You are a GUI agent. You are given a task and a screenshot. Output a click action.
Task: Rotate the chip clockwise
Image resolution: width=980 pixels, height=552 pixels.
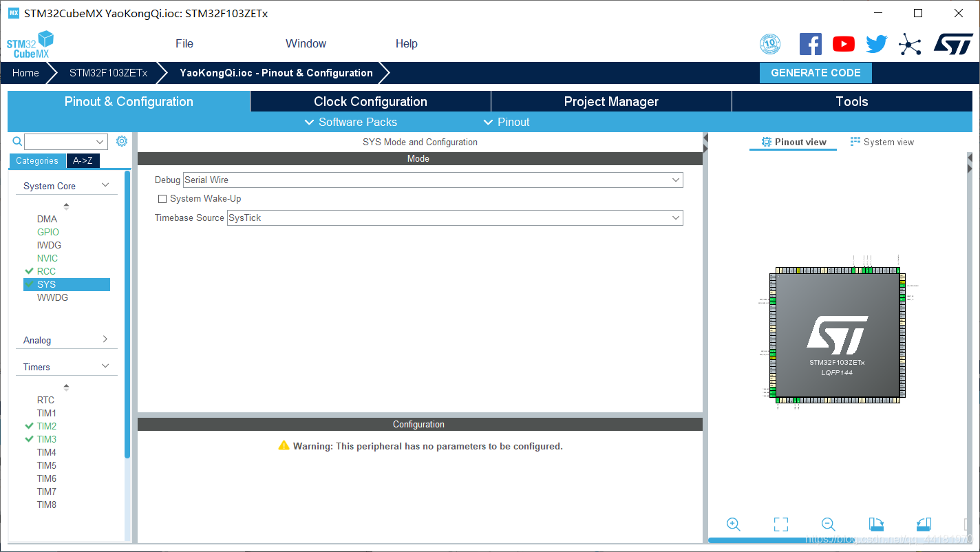(876, 524)
